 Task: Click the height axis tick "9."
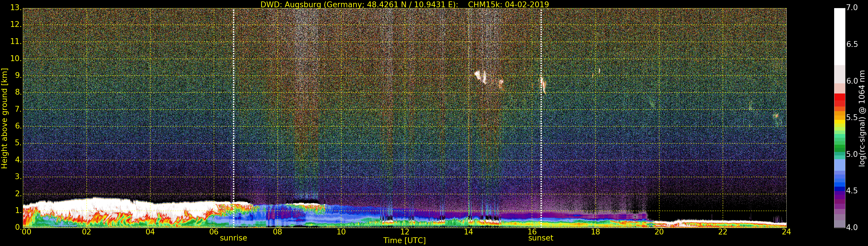pos(18,76)
